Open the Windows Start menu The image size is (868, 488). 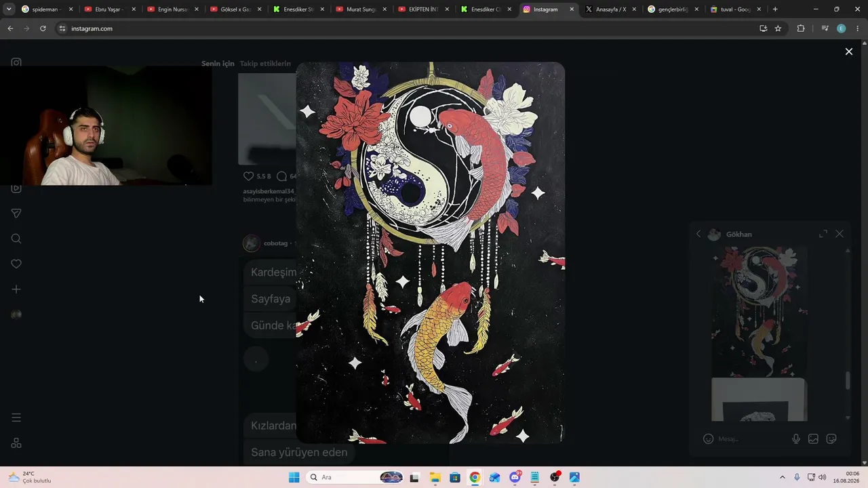pyautogui.click(x=294, y=477)
